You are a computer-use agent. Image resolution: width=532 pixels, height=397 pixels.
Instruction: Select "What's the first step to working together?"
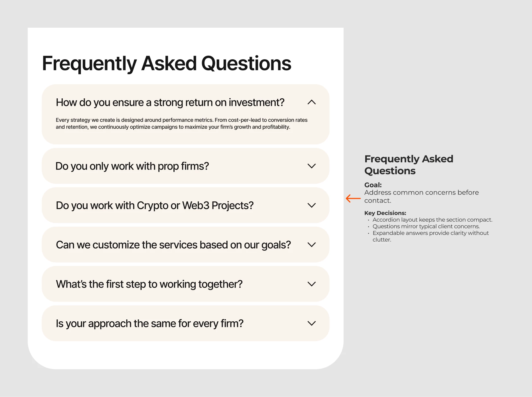(149, 284)
